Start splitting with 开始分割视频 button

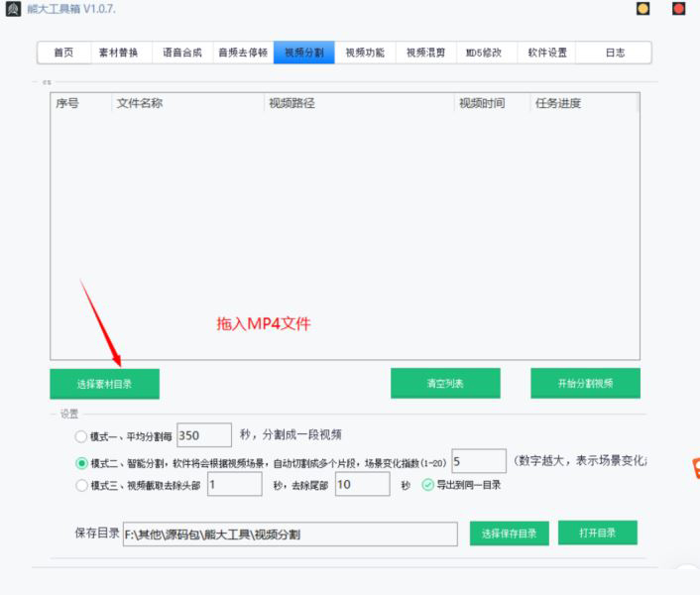[x=585, y=383]
